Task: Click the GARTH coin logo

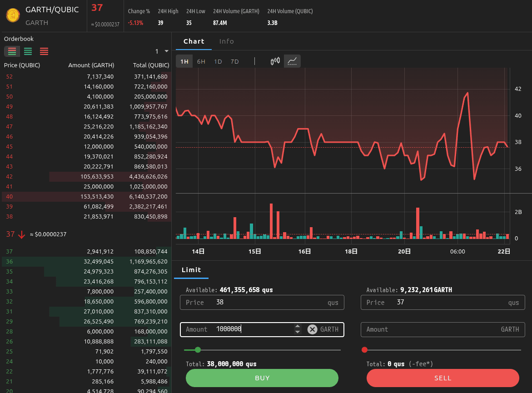Action: (12, 16)
